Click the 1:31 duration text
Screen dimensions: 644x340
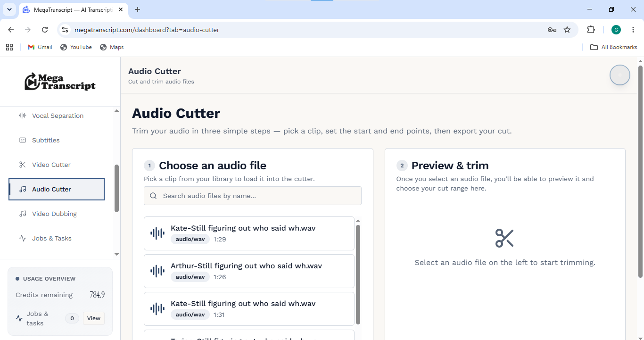tap(220, 315)
